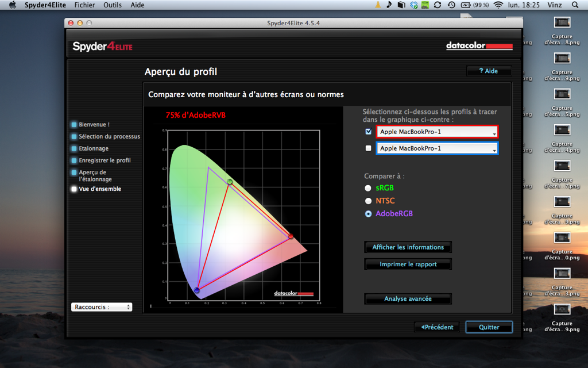
Task: Enable the second blue-outlined profile checkbox
Action: click(368, 148)
